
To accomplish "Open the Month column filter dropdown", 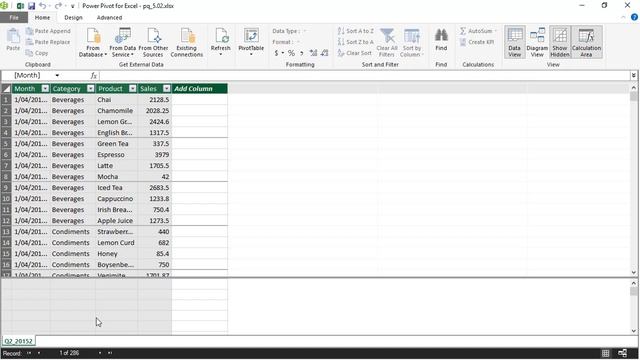I will click(45, 89).
